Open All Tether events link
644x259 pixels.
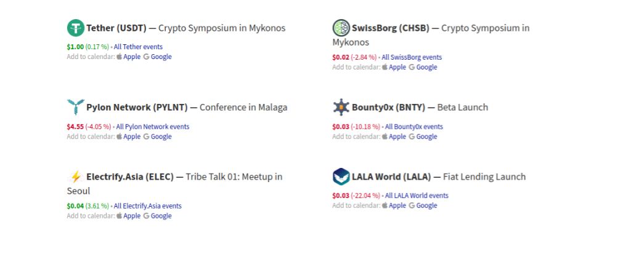coord(138,47)
